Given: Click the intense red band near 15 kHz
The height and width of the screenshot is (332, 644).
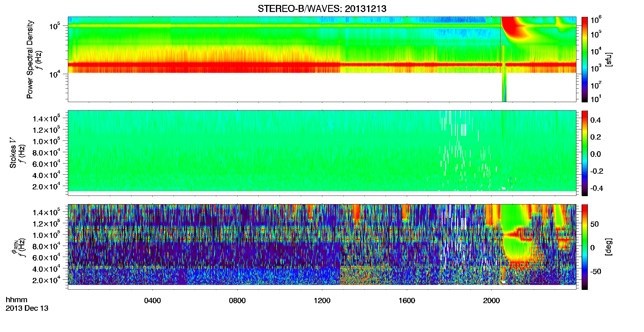Looking at the screenshot, I should coord(322,65).
